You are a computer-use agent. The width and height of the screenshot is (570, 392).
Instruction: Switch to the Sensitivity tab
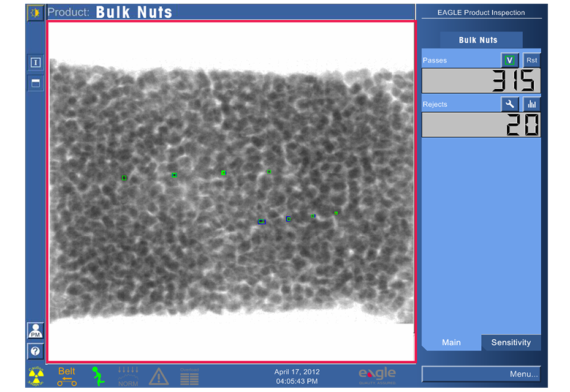(x=511, y=342)
